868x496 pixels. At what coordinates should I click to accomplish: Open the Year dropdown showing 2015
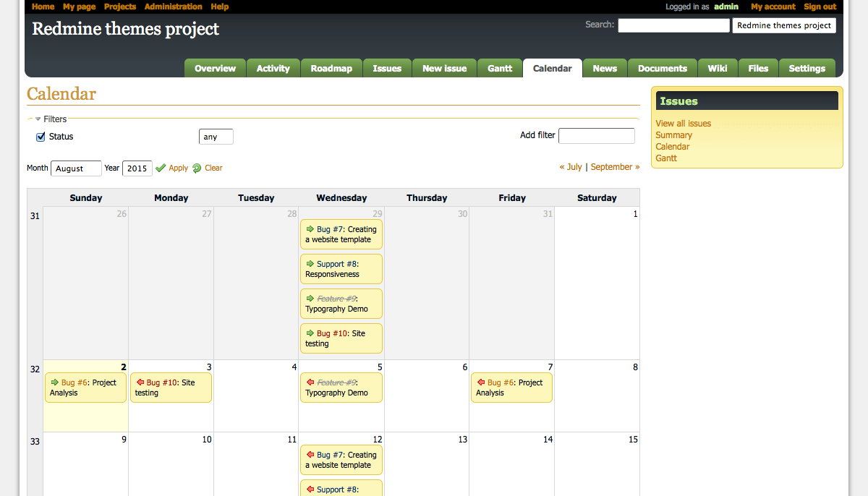[137, 168]
